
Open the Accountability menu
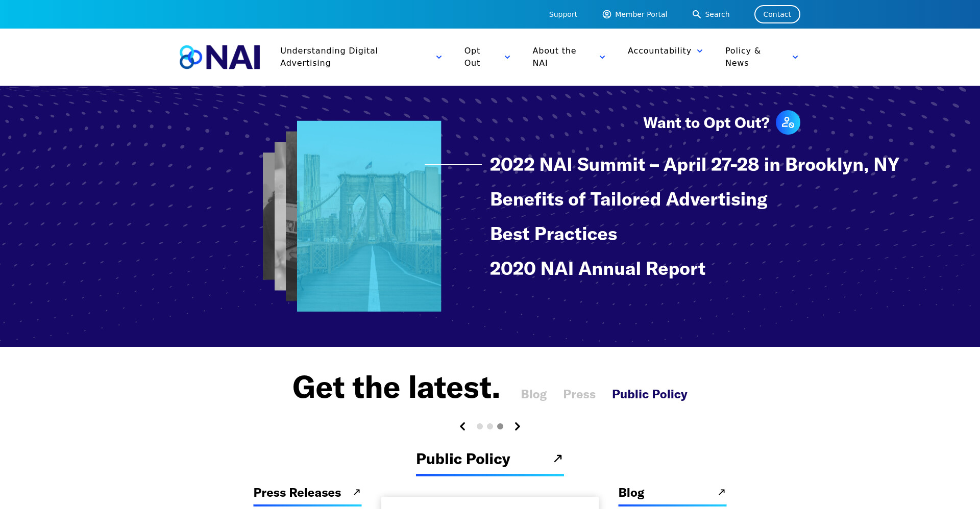(659, 50)
